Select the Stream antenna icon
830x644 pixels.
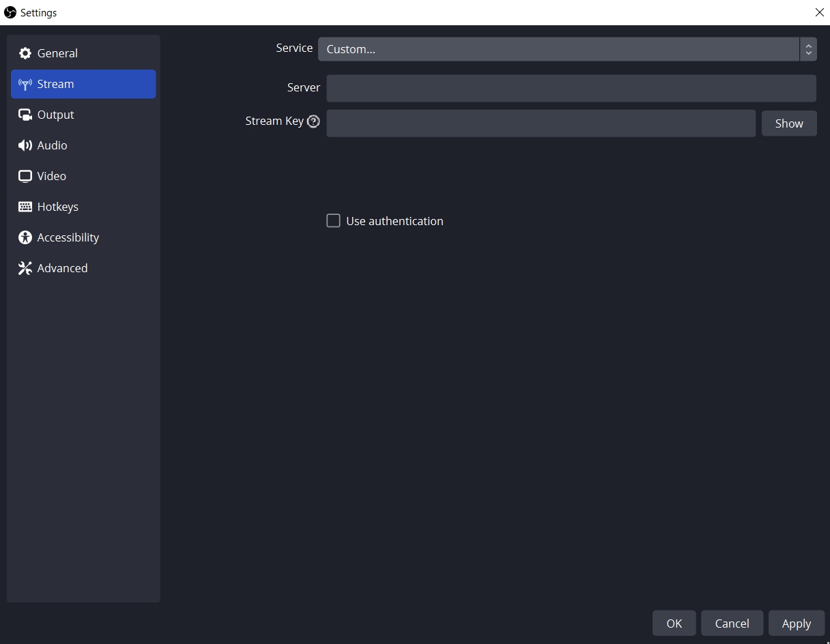pyautogui.click(x=25, y=84)
